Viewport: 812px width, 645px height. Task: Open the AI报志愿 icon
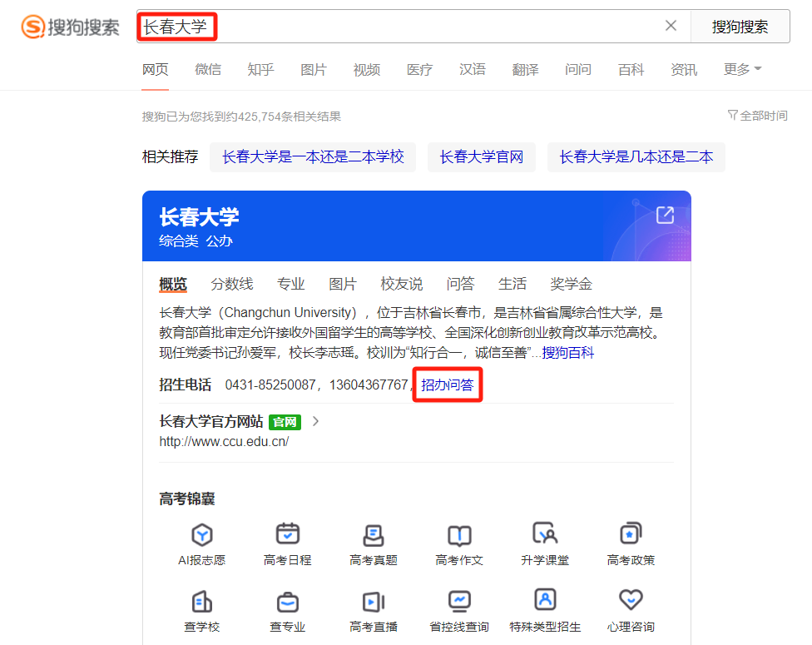pos(201,534)
